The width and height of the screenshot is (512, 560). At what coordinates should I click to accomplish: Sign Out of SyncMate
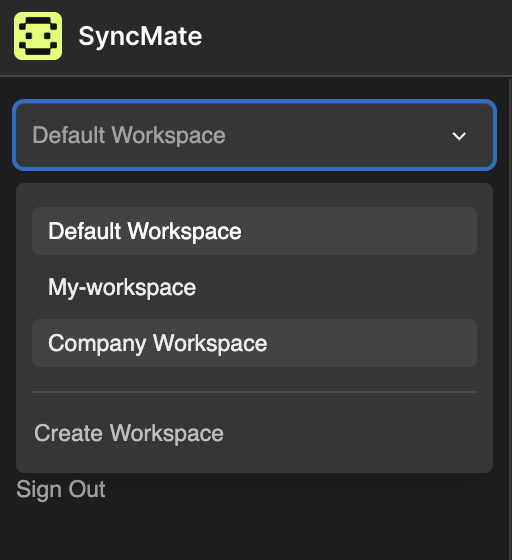61,489
